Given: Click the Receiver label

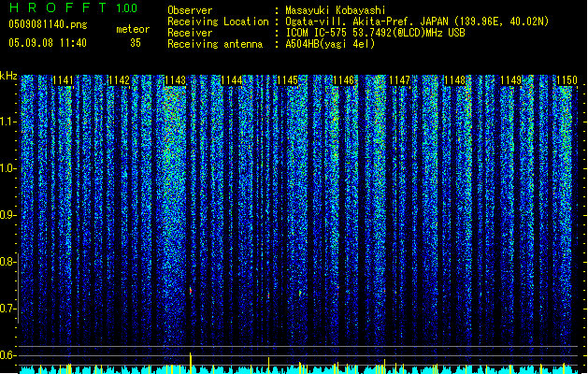Looking at the screenshot, I should point(190,33).
